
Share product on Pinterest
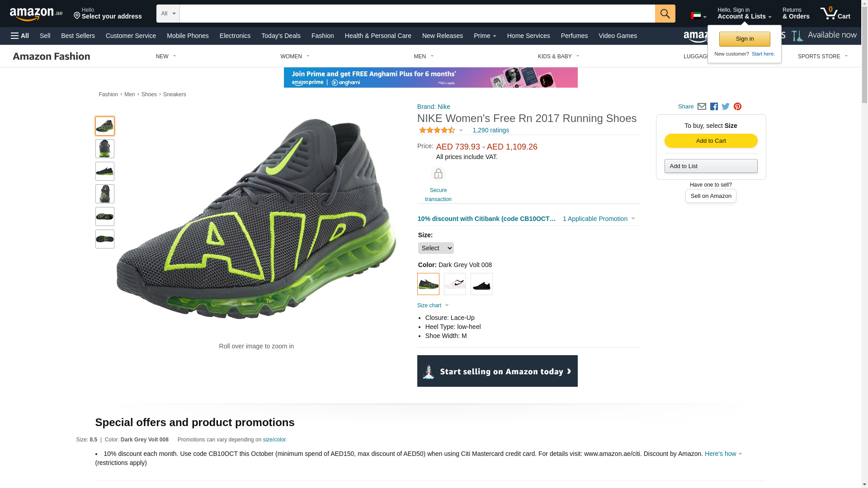(x=737, y=107)
